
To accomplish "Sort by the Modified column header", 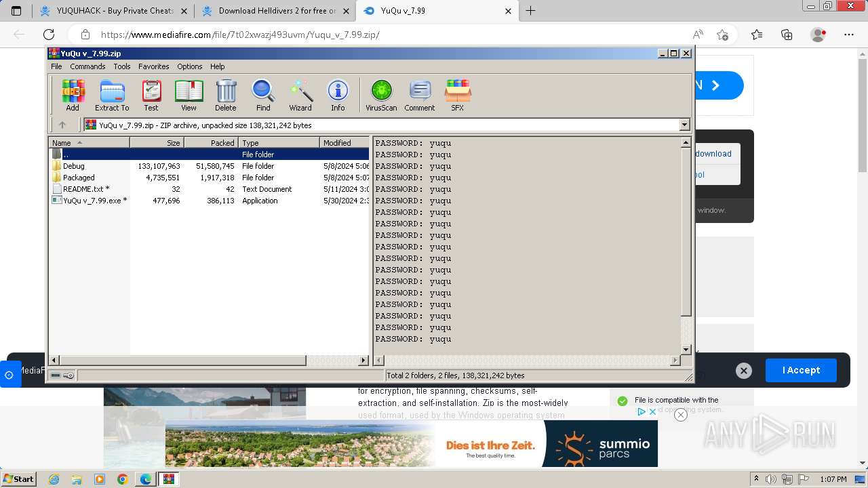I will click(344, 142).
